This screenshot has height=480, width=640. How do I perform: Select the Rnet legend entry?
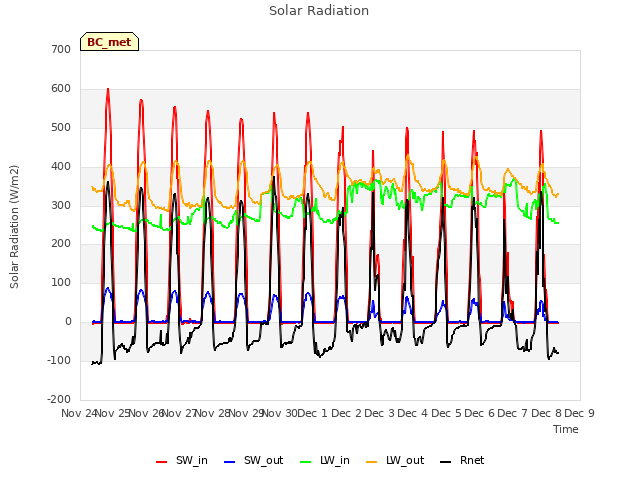tap(462, 460)
